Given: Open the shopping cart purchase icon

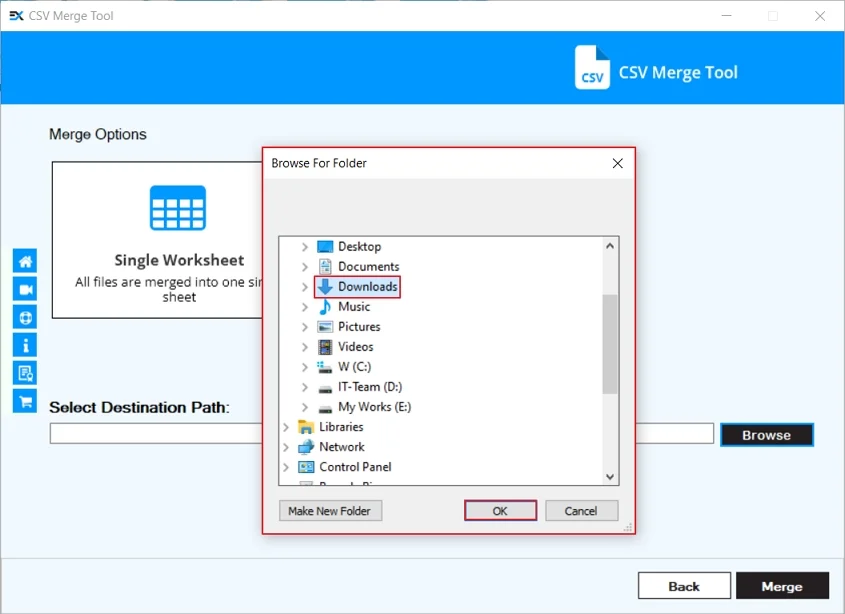Looking at the screenshot, I should point(25,401).
